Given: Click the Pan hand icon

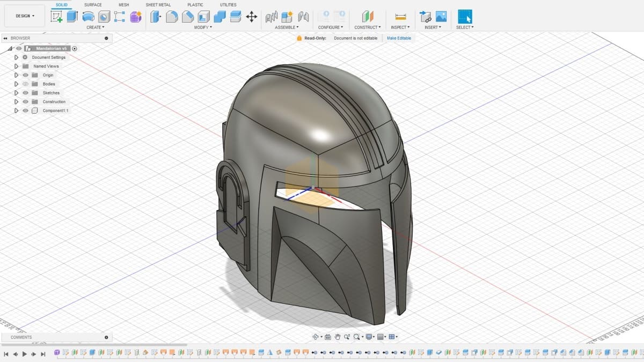Looking at the screenshot, I should 338,337.
